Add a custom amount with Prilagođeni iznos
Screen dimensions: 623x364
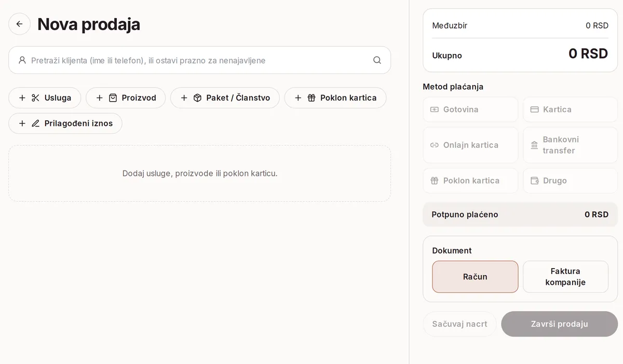pyautogui.click(x=65, y=123)
